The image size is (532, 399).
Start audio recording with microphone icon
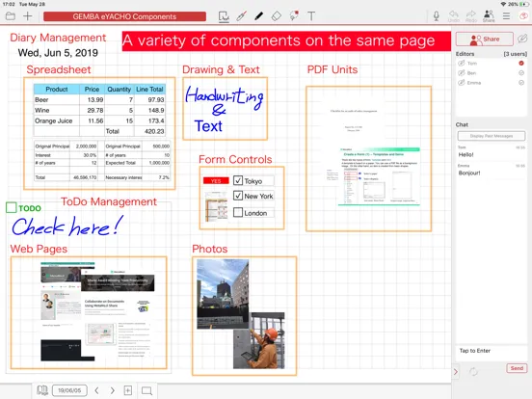pyautogui.click(x=437, y=15)
